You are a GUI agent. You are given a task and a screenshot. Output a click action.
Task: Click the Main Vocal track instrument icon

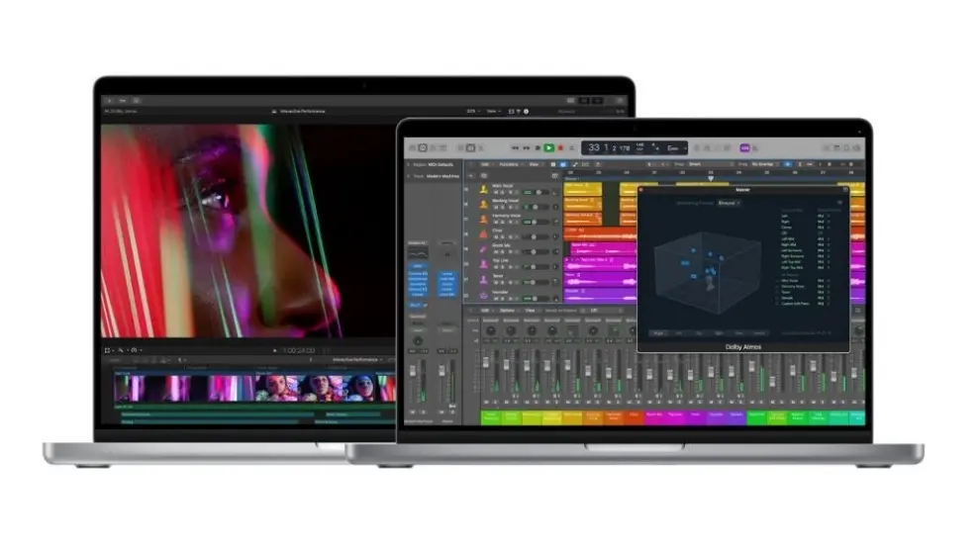point(484,188)
